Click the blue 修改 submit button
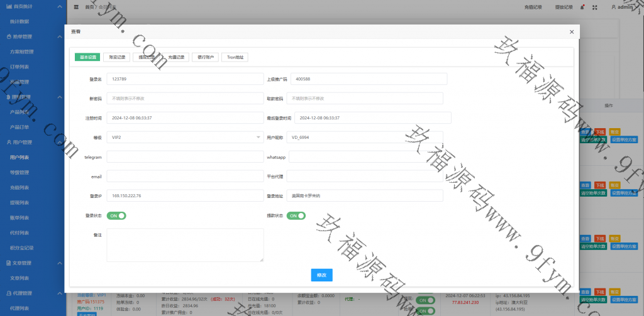Image resolution: width=644 pixels, height=316 pixels. point(321,275)
